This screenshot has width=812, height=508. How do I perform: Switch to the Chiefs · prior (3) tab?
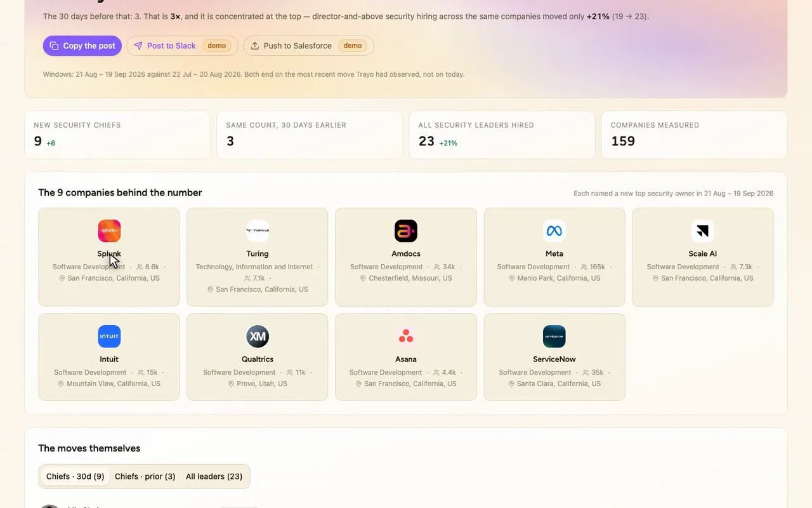pyautogui.click(x=145, y=476)
